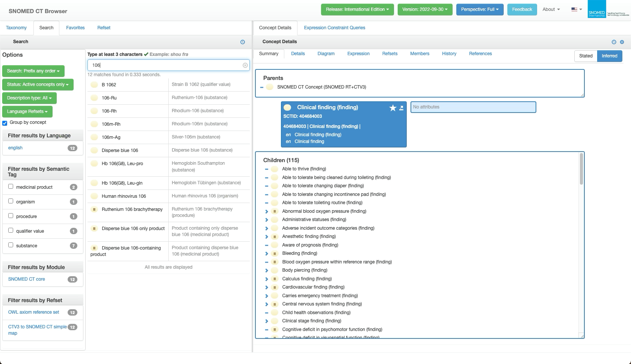Open the language flag selector

[x=577, y=9]
